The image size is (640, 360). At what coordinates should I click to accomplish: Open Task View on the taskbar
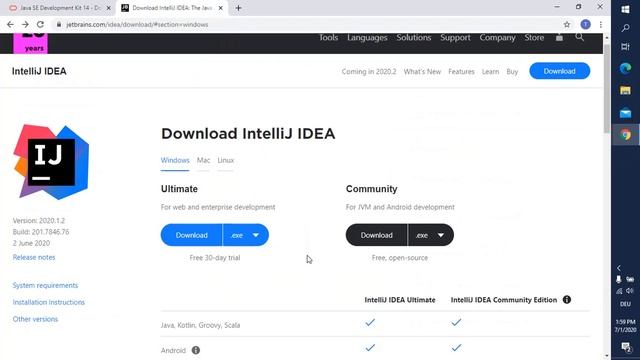[x=625, y=47]
